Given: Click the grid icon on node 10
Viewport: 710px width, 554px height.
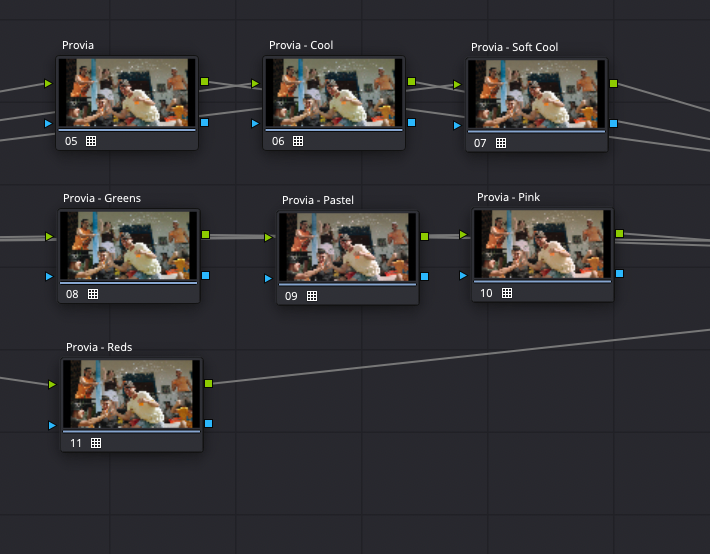Looking at the screenshot, I should [507, 293].
